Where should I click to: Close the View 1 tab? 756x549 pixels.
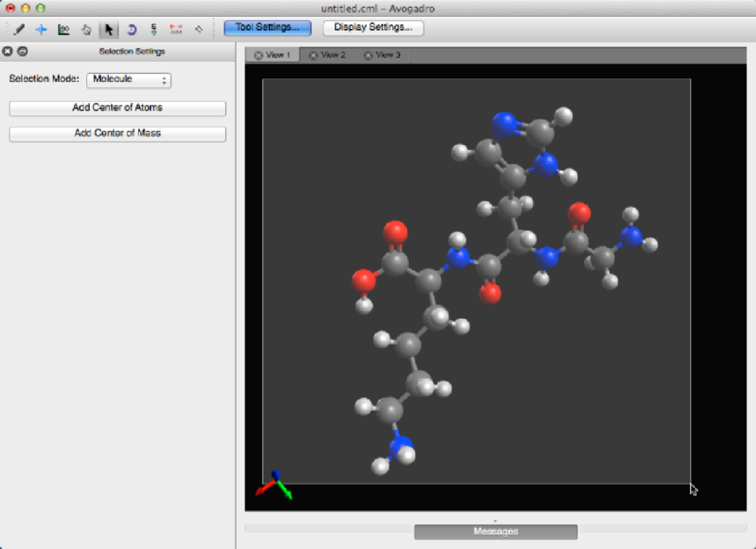tap(258, 55)
